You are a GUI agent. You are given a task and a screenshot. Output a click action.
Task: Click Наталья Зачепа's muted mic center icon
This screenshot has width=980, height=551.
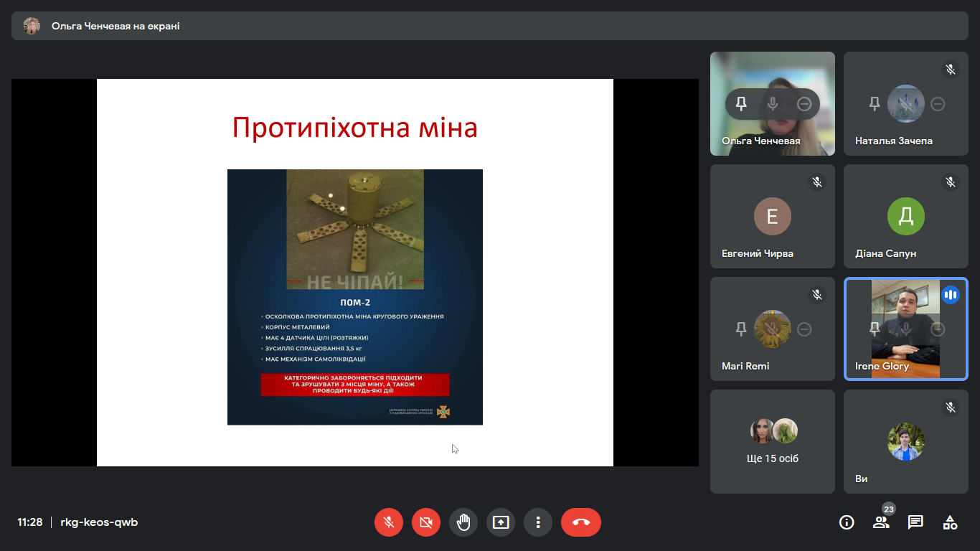[906, 104]
